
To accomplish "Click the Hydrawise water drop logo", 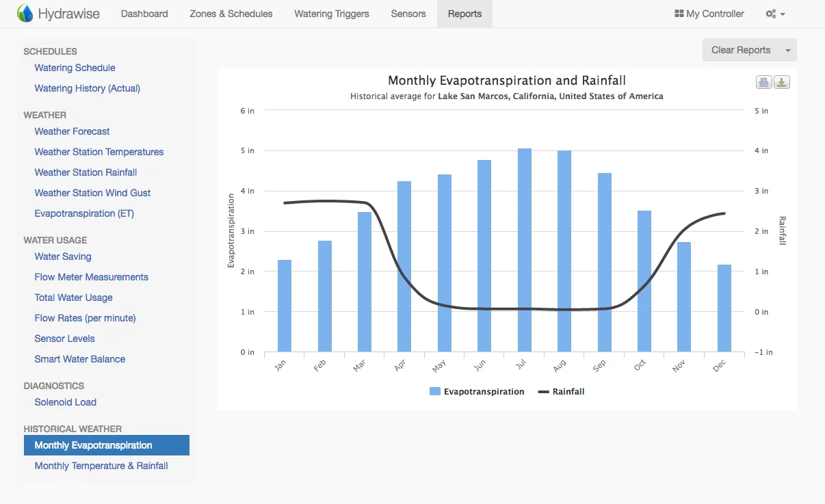I will (x=25, y=14).
